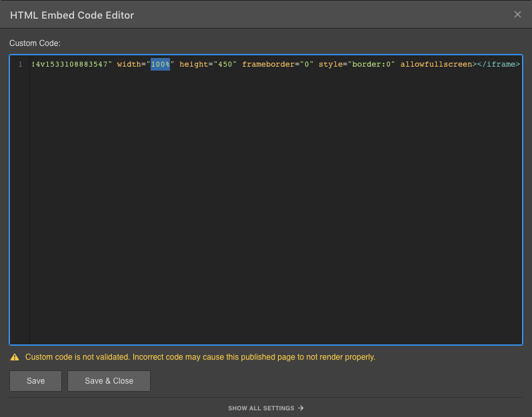Click the Save button
The image size is (532, 417).
pos(35,381)
